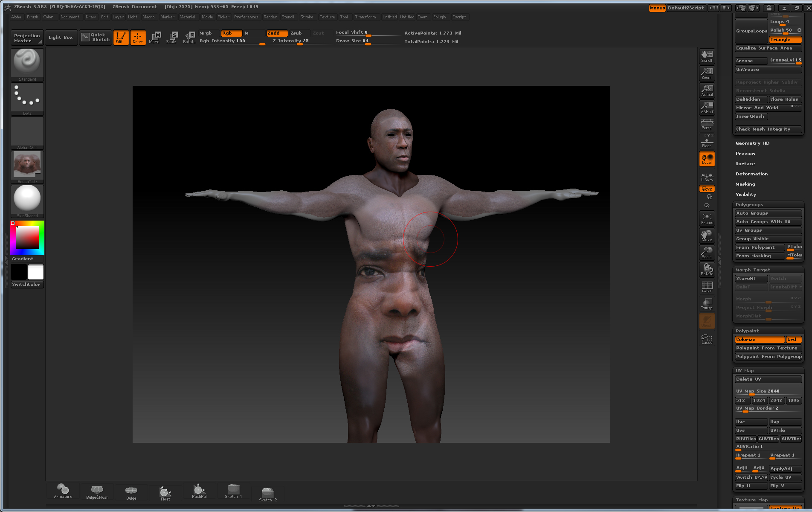Click the Frame mesh icon
Screen dimensions: 812x512
(x=707, y=218)
